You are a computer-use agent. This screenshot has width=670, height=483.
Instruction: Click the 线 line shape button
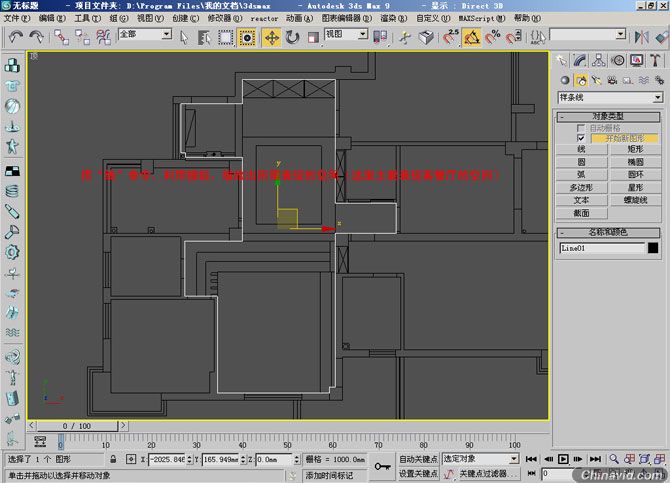tap(582, 149)
